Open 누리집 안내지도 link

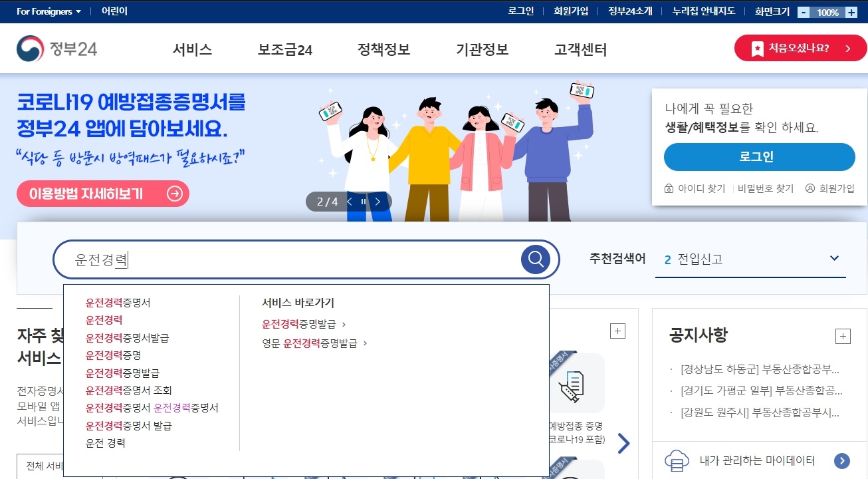(x=704, y=11)
